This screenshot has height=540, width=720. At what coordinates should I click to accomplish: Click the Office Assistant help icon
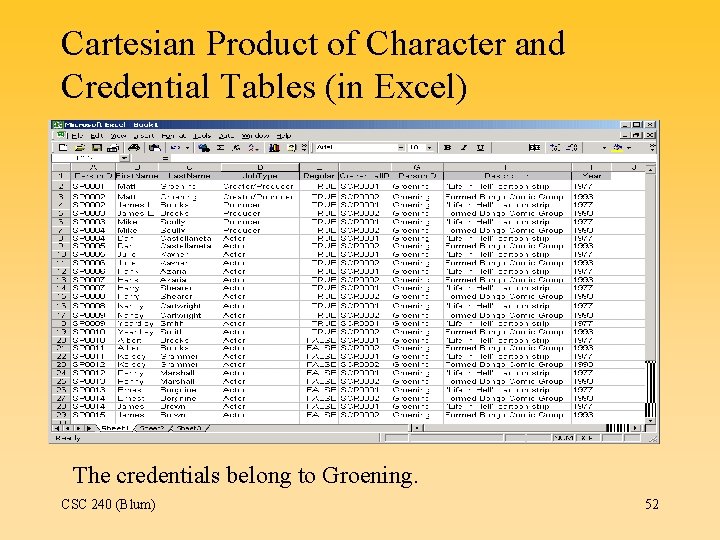[292, 148]
